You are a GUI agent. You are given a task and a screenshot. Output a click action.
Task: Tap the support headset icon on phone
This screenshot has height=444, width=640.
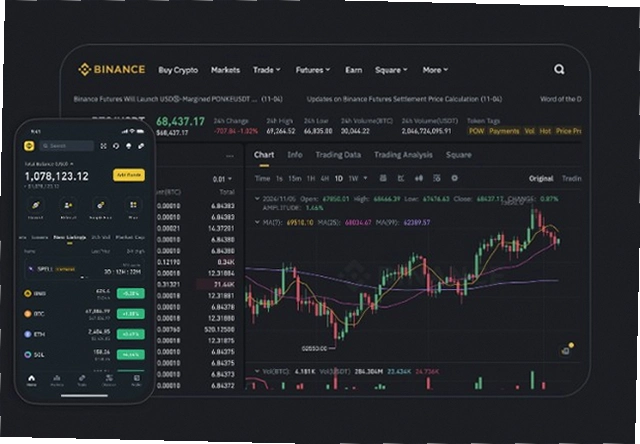tap(116, 146)
